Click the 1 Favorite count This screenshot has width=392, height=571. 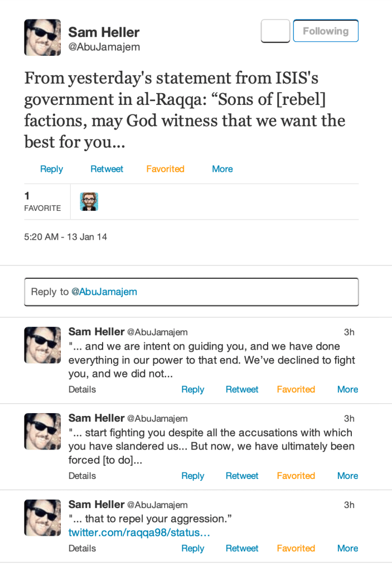coord(42,201)
